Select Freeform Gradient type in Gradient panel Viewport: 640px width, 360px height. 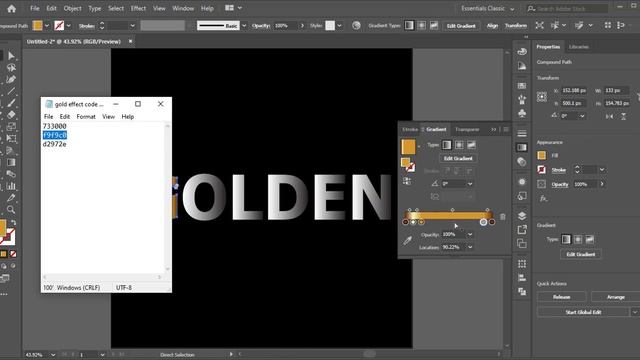(x=471, y=144)
